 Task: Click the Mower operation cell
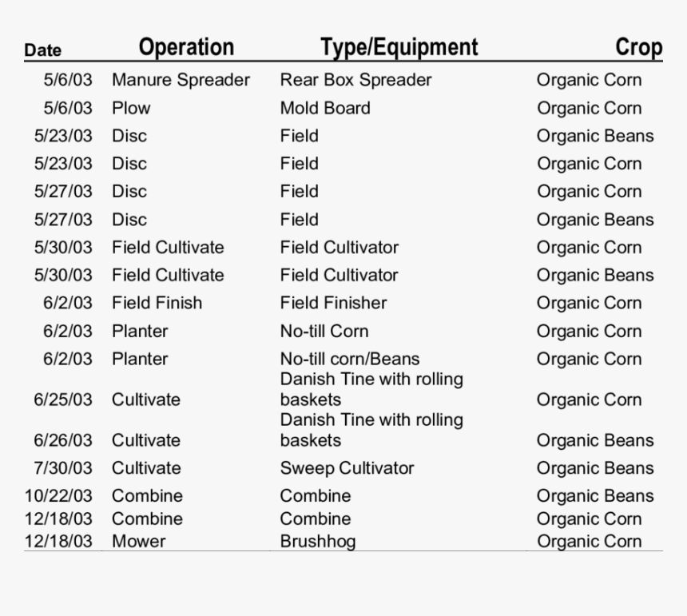point(138,541)
